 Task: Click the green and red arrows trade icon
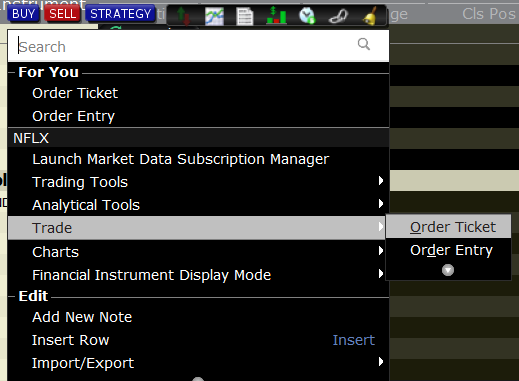coord(183,16)
